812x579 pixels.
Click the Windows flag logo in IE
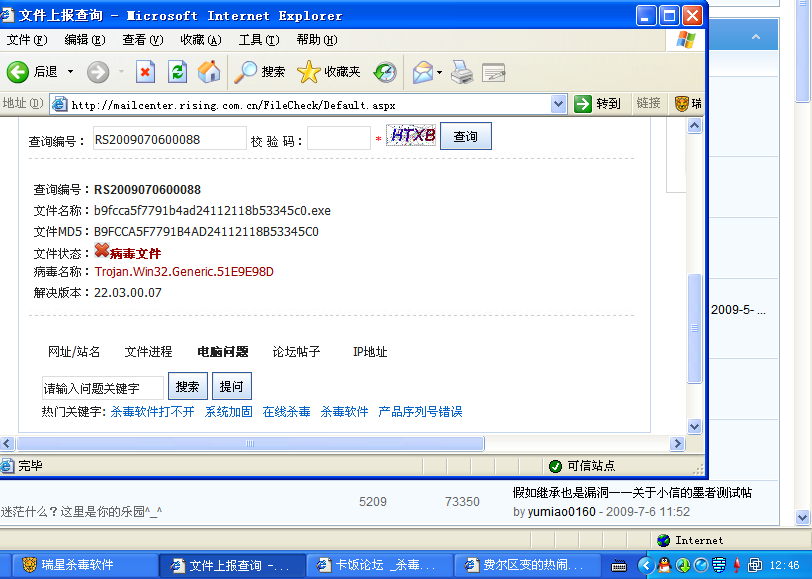(x=686, y=40)
